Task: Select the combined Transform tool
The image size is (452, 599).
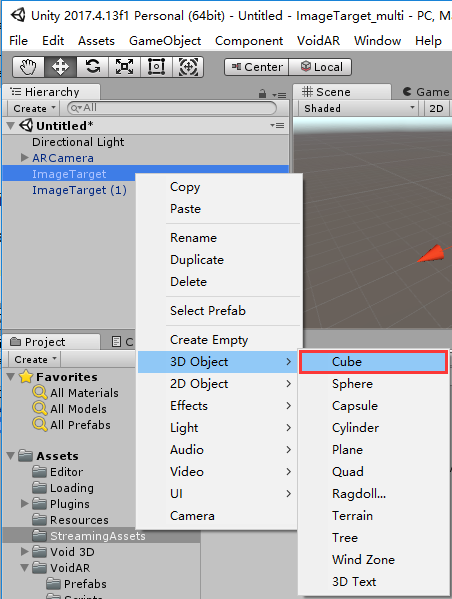Action: click(188, 67)
